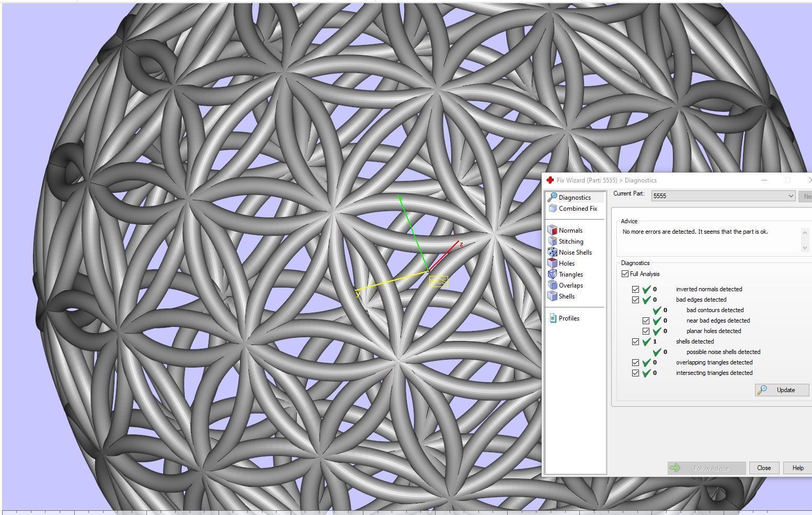Screen dimensions: 812x515
Task: Toggle the Full Analysis checkbox
Action: (625, 273)
